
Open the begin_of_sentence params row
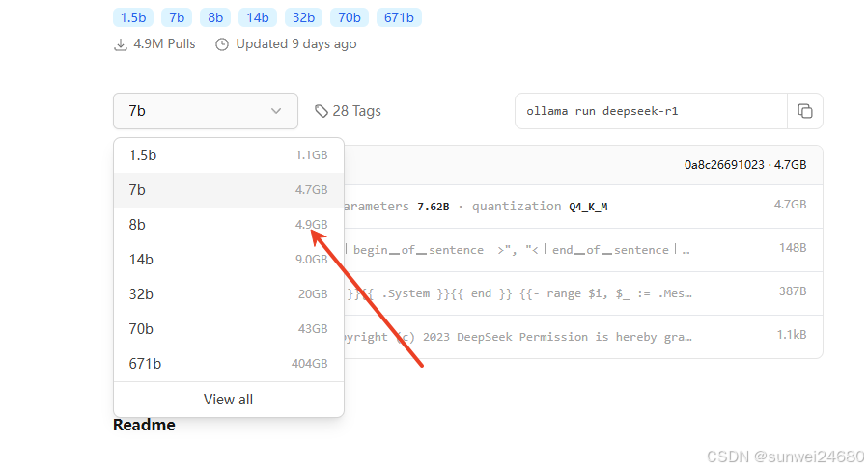(x=583, y=250)
